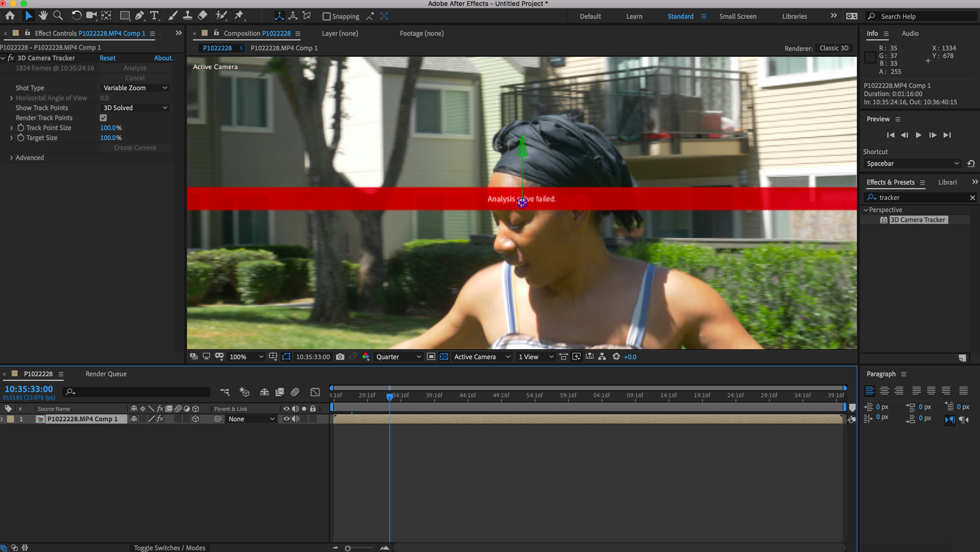This screenshot has height=552, width=980.
Task: Enable the Snapping checkbox
Action: (326, 16)
